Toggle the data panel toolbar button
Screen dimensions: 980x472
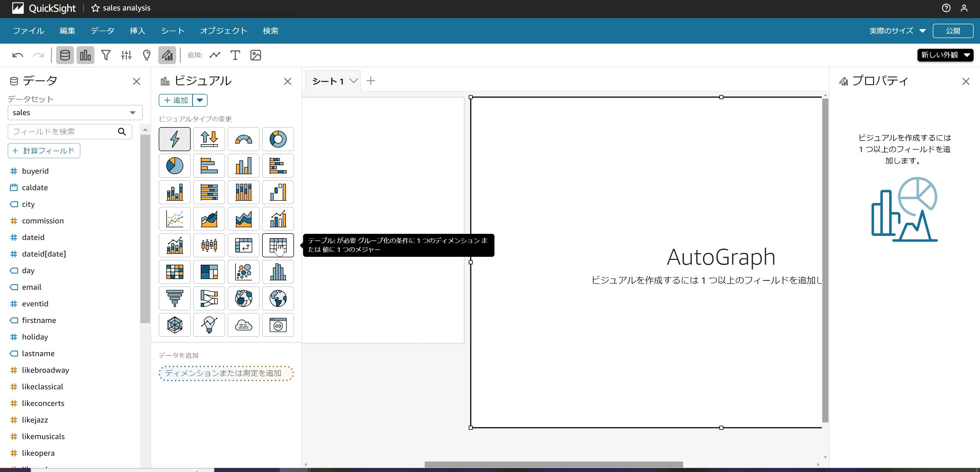[x=65, y=55]
